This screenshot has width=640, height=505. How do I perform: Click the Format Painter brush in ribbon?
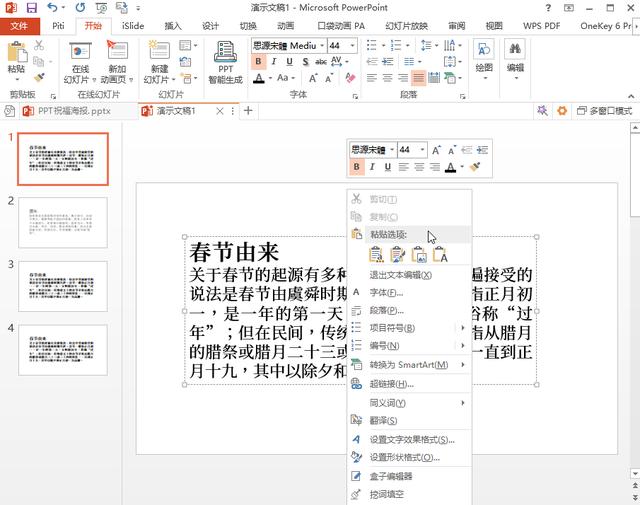pos(39,78)
